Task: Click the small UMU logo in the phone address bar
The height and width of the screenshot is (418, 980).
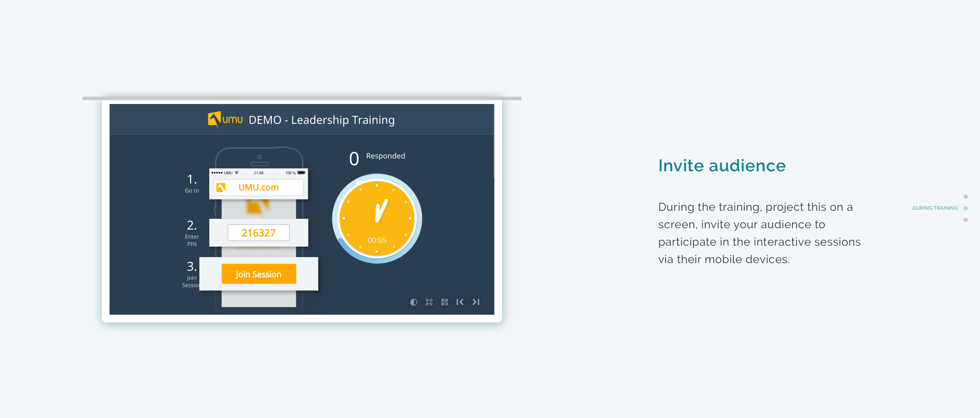Action: click(x=221, y=187)
